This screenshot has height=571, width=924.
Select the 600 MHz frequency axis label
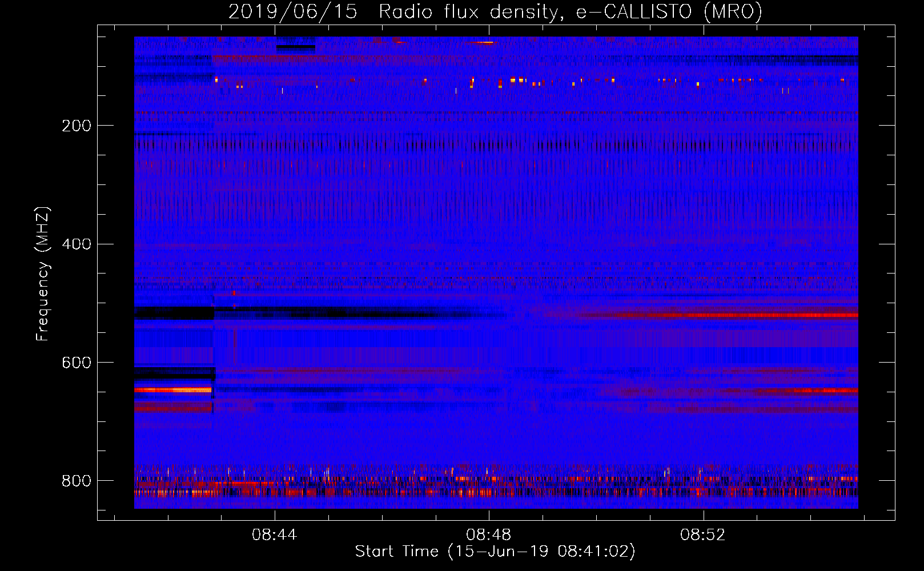[77, 363]
